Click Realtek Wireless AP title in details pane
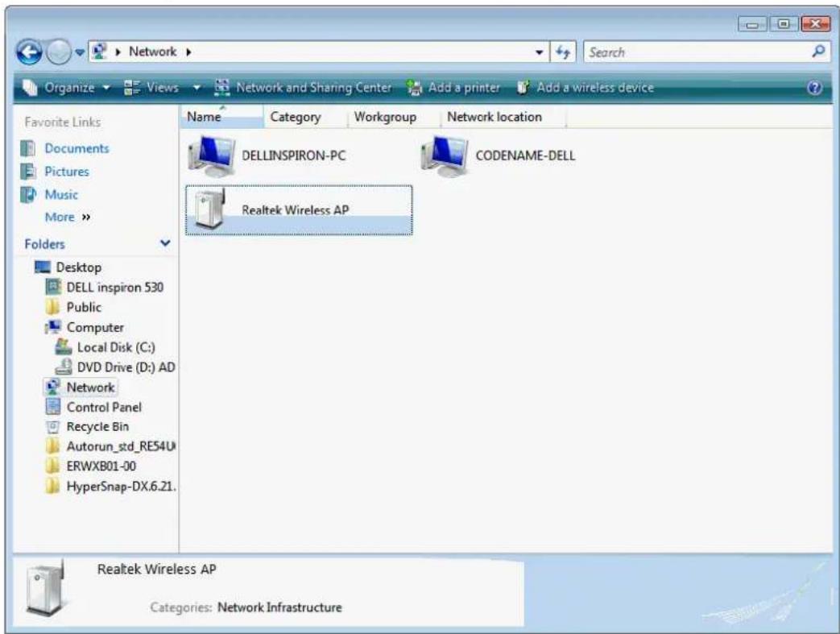The width and height of the screenshot is (840, 634). (x=156, y=570)
